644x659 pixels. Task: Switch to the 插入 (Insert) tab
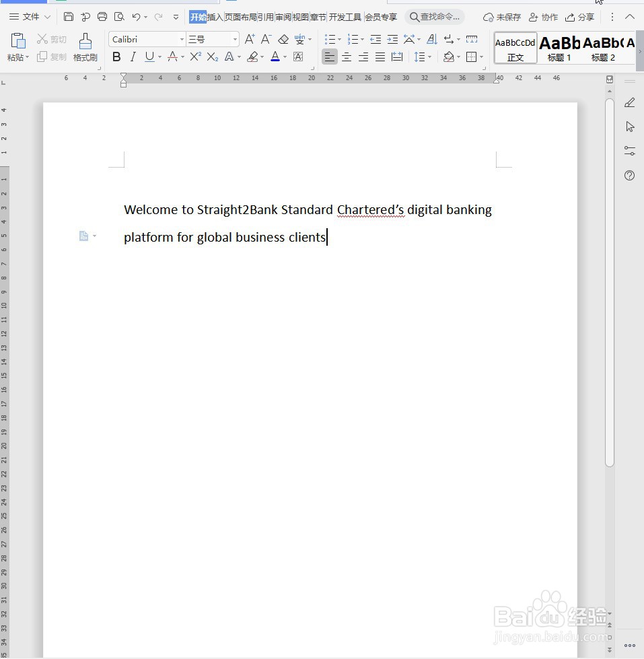click(215, 17)
